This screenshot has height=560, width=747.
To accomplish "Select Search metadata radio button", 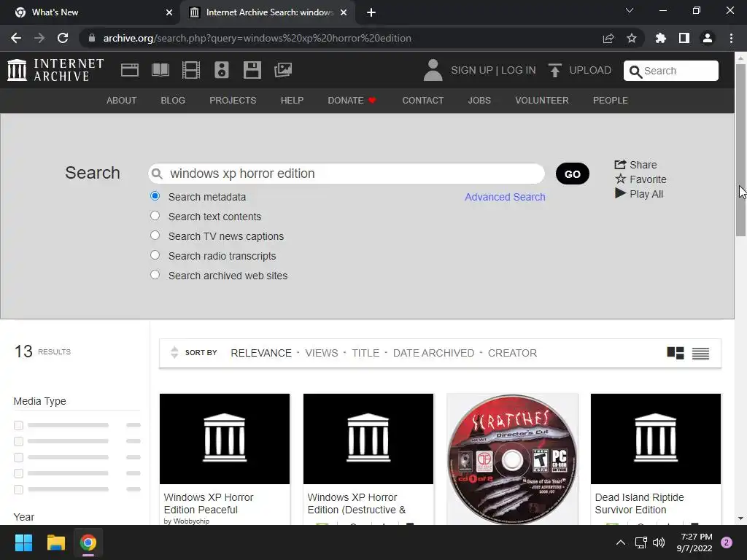I will [x=155, y=196].
